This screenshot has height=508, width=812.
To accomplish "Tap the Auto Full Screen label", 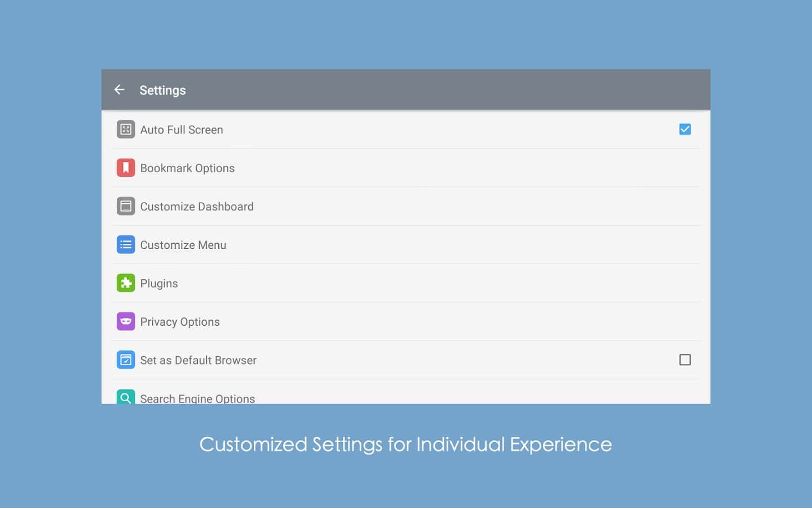I will click(182, 130).
